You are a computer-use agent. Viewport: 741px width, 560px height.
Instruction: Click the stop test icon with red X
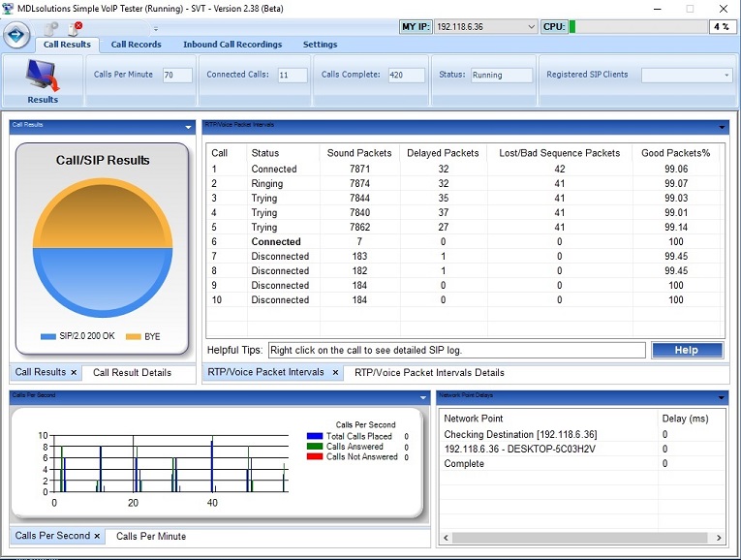click(76, 29)
